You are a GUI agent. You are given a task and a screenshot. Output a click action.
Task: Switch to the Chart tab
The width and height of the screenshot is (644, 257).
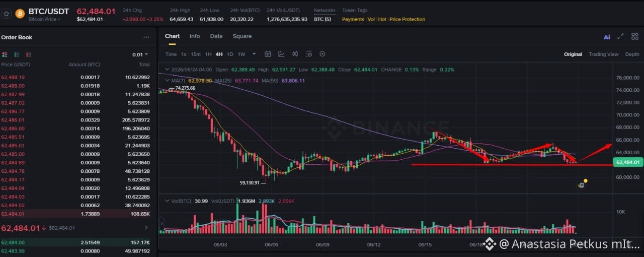pyautogui.click(x=172, y=36)
